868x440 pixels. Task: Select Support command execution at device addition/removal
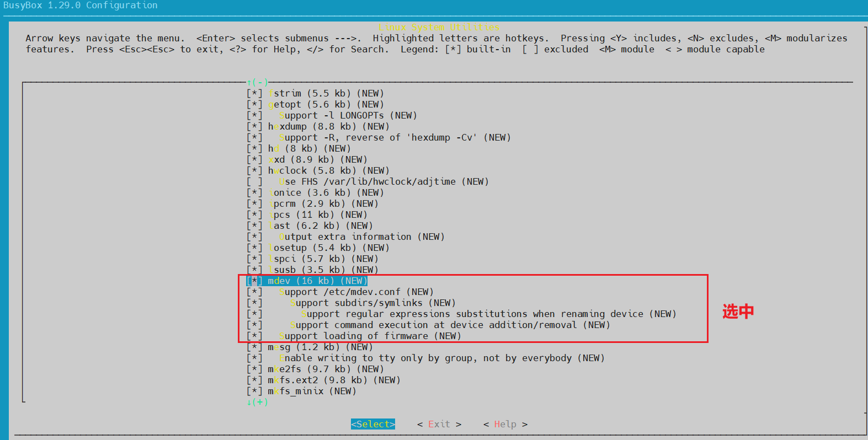(x=450, y=325)
